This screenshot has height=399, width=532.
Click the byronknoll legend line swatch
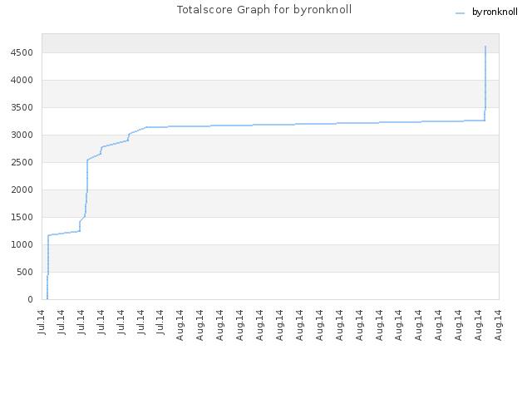[x=460, y=13]
